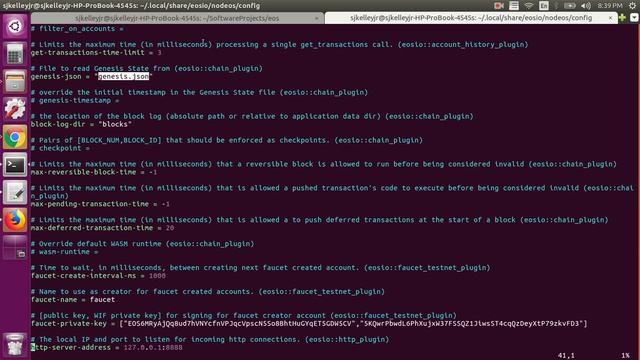Launch the Calculator from the dock
Viewport: 640px width, 360px height.
point(15,54)
